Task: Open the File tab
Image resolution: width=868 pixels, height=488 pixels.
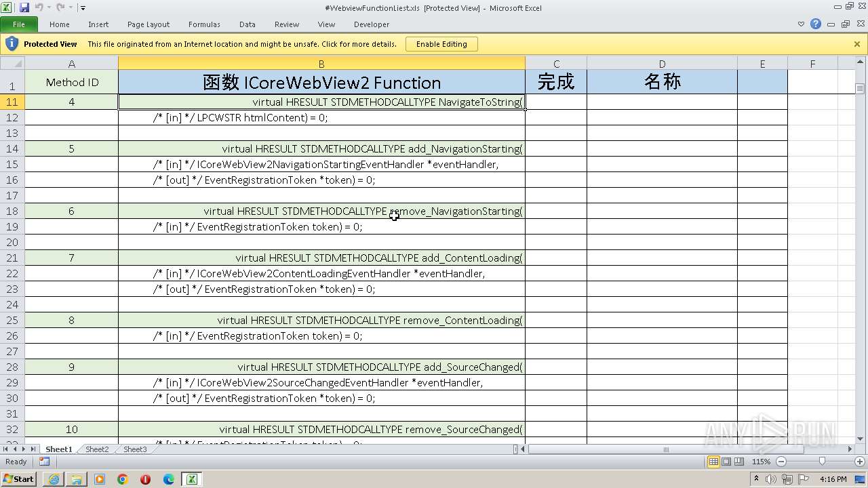Action: tap(19, 24)
